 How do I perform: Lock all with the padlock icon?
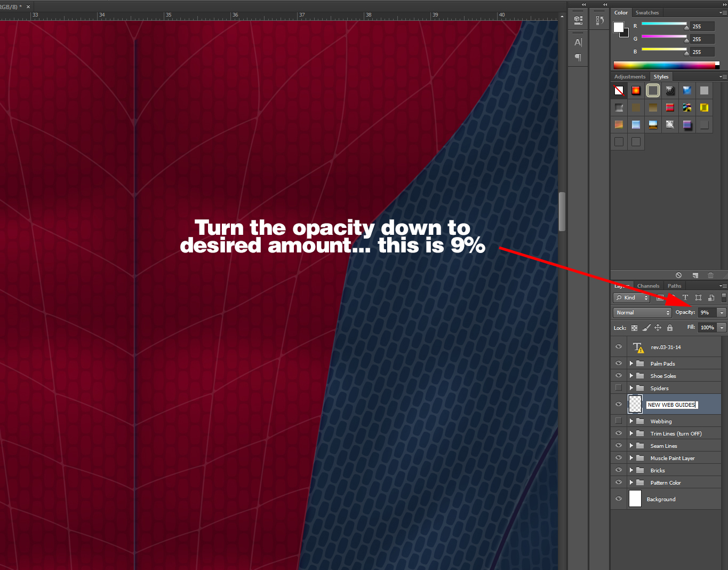coord(670,328)
